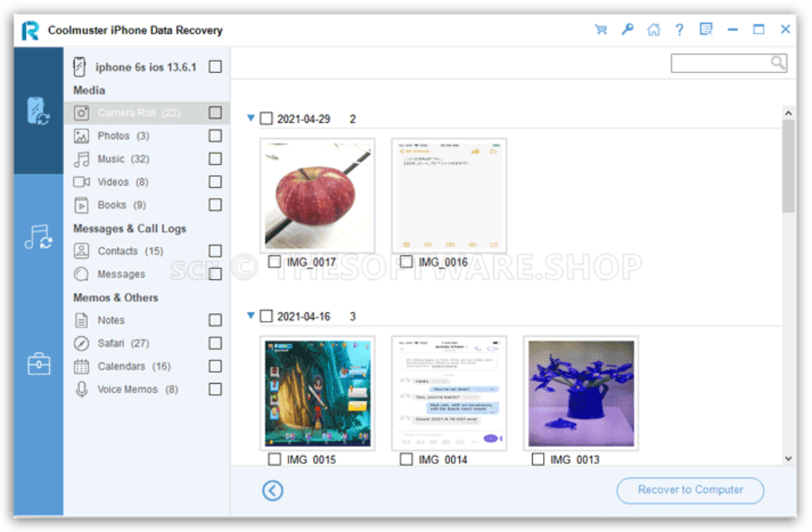Check the IMG_0014 checkbox
Viewport: 812px width, 532px height.
pos(407,460)
